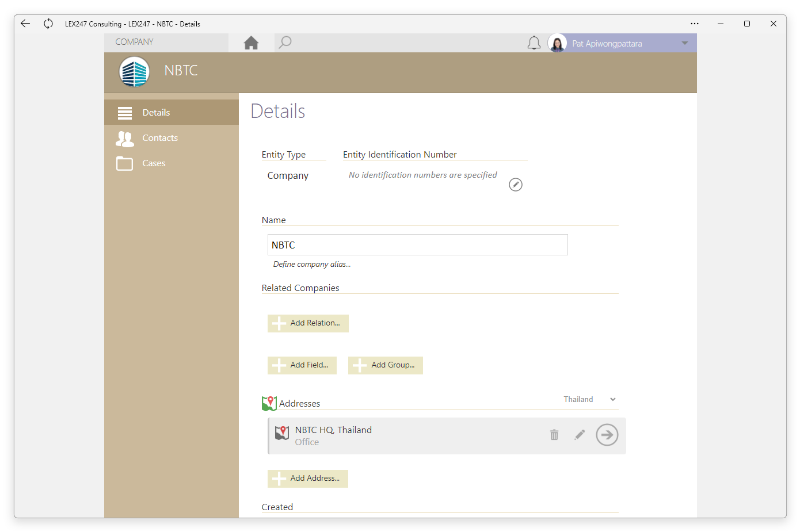Open the Home page icon

(251, 43)
